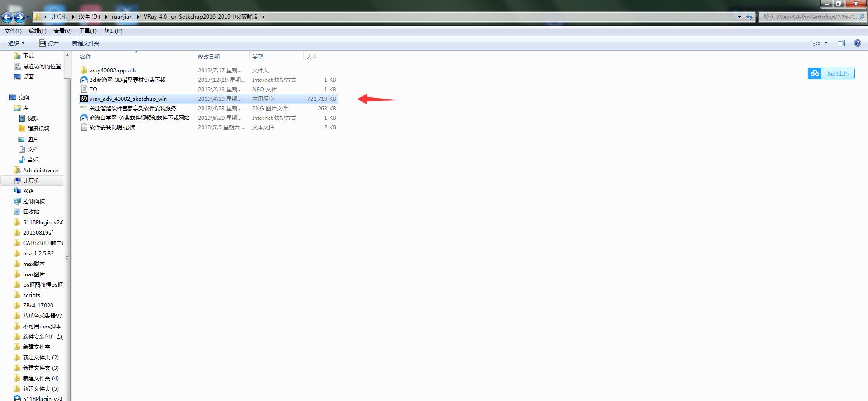This screenshot has width=868, height=401.
Task: Open the 组织 dropdown menu
Action: 17,43
